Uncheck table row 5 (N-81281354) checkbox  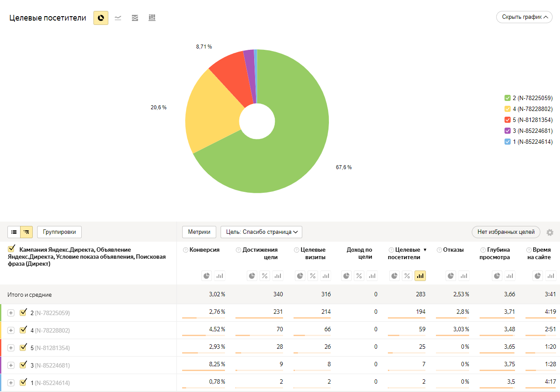pos(24,347)
